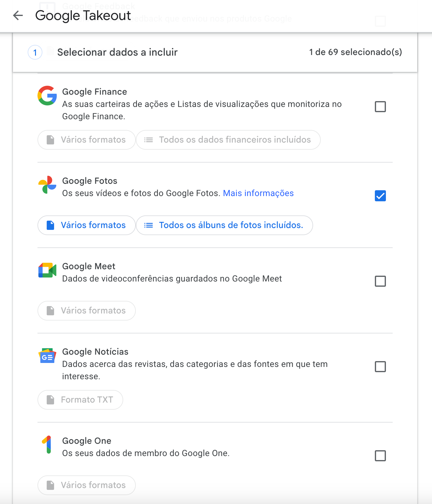The height and width of the screenshot is (504, 432).
Task: Check the Google One checkbox
Action: click(x=380, y=456)
